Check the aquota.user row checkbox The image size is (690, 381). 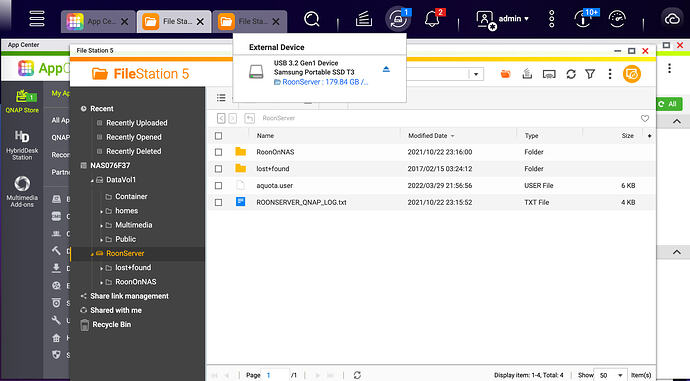tap(218, 186)
